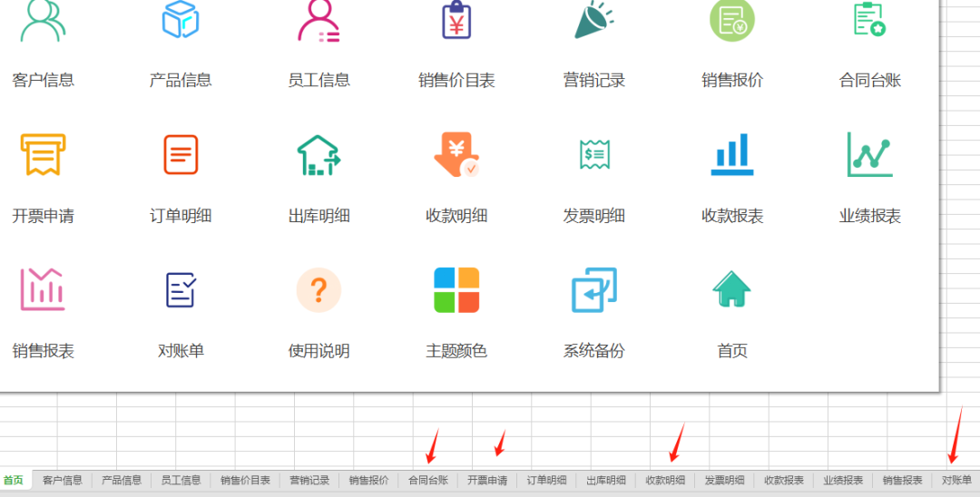Switch to the 营销记录 sheet tab
This screenshot has height=497, width=980.
point(309,480)
